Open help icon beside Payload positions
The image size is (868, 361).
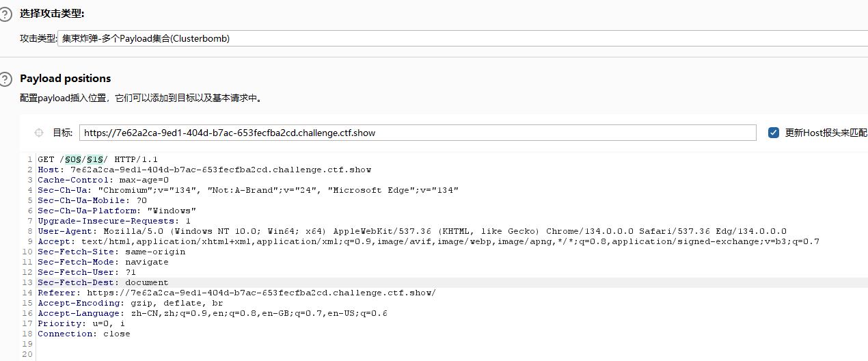5,79
